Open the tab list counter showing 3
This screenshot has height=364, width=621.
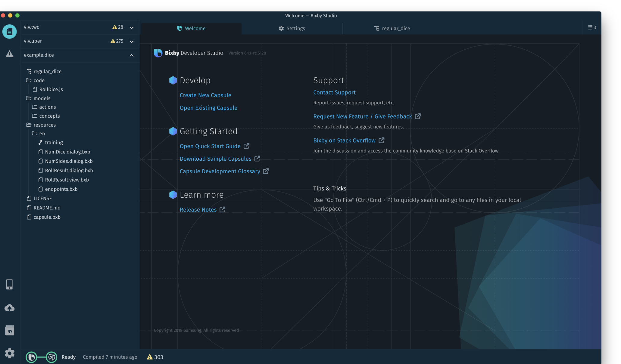592,27
